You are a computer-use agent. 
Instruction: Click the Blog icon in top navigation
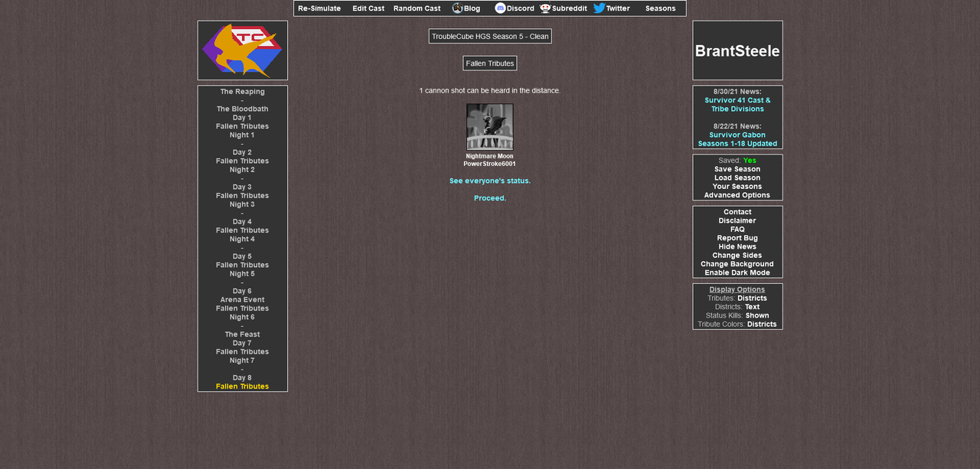point(457,8)
